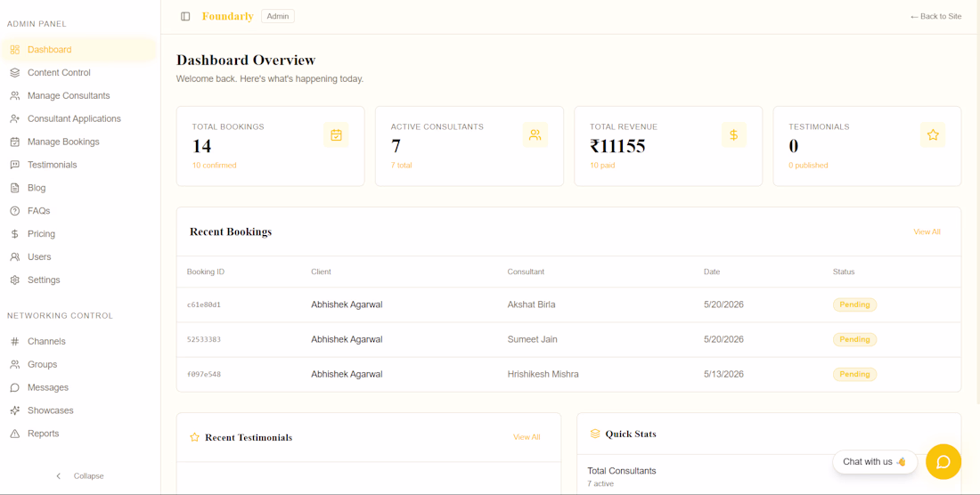Go to the Pricing page
This screenshot has width=980, height=495.
[78, 234]
